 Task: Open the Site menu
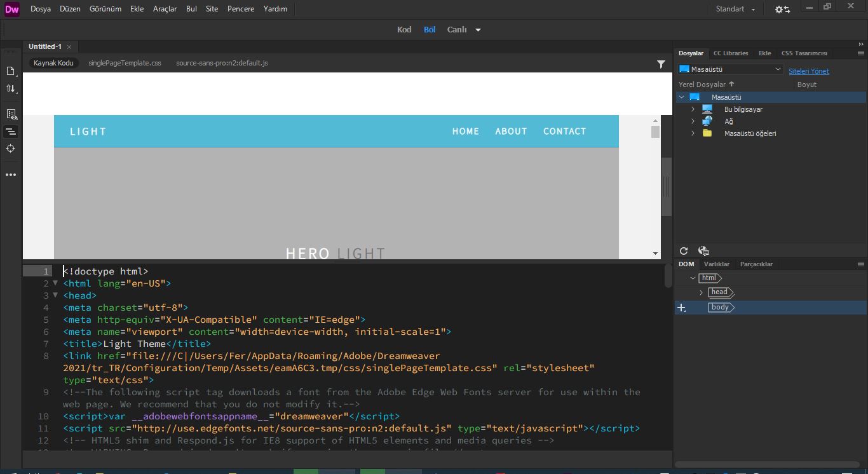(212, 9)
